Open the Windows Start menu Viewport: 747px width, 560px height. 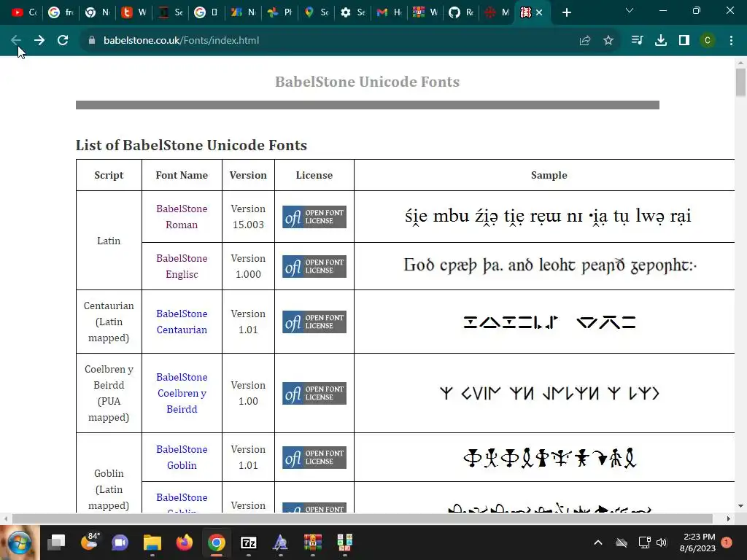(x=19, y=542)
